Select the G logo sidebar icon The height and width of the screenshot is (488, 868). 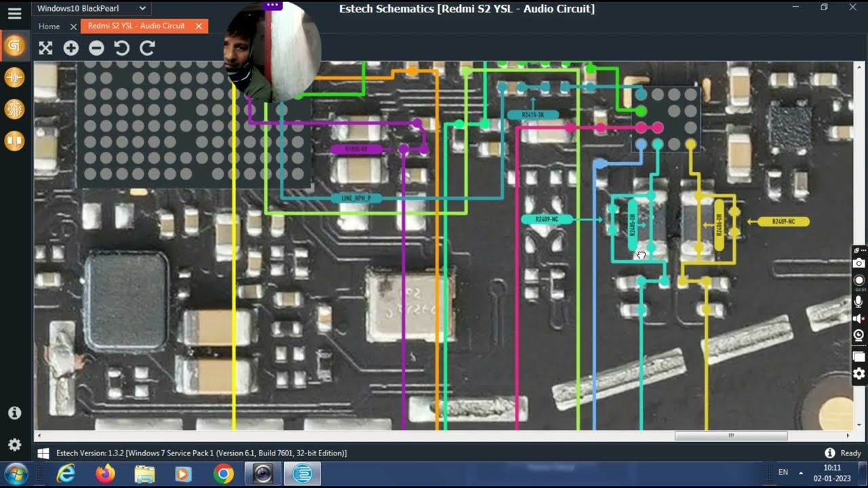point(14,46)
